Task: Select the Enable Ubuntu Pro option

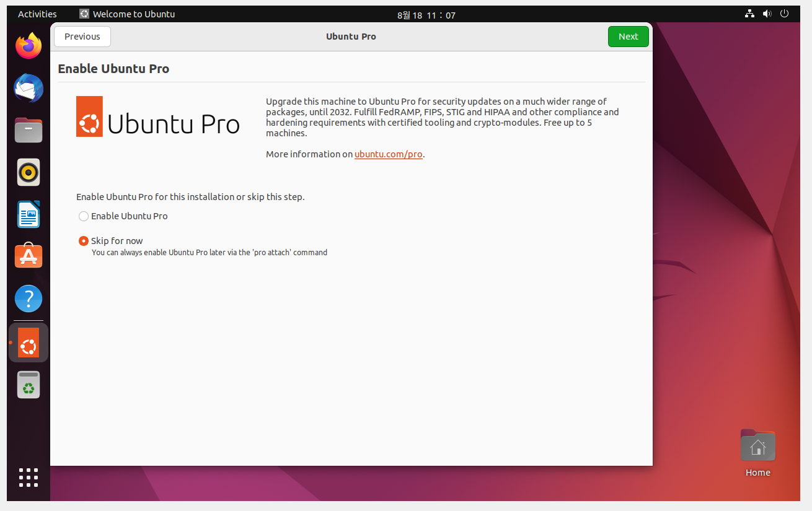Action: [123, 216]
